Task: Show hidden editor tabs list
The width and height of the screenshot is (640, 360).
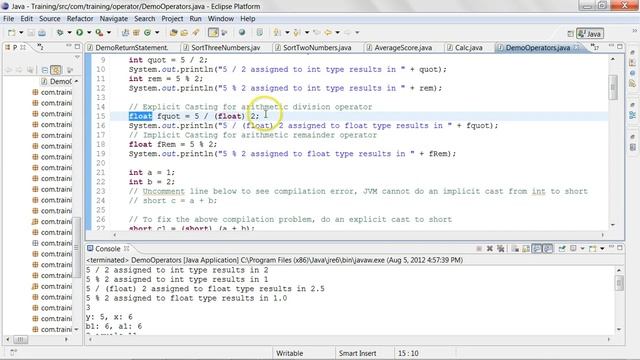Action: (595, 47)
